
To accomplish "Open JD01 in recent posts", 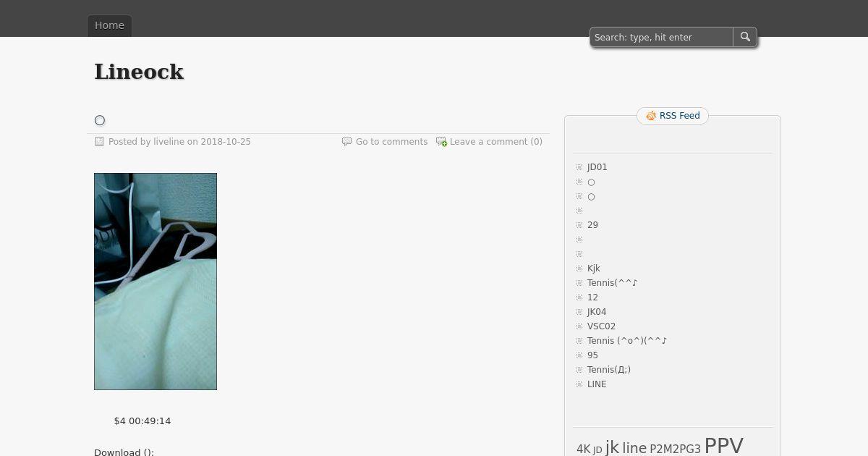I will pyautogui.click(x=597, y=167).
